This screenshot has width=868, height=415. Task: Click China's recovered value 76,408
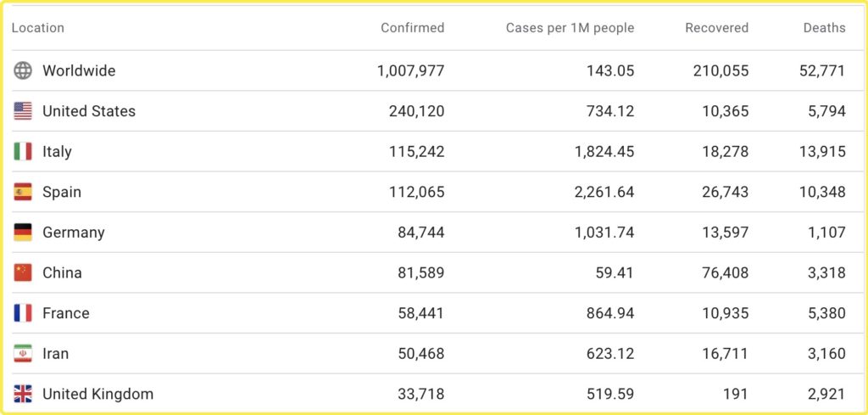[723, 272]
